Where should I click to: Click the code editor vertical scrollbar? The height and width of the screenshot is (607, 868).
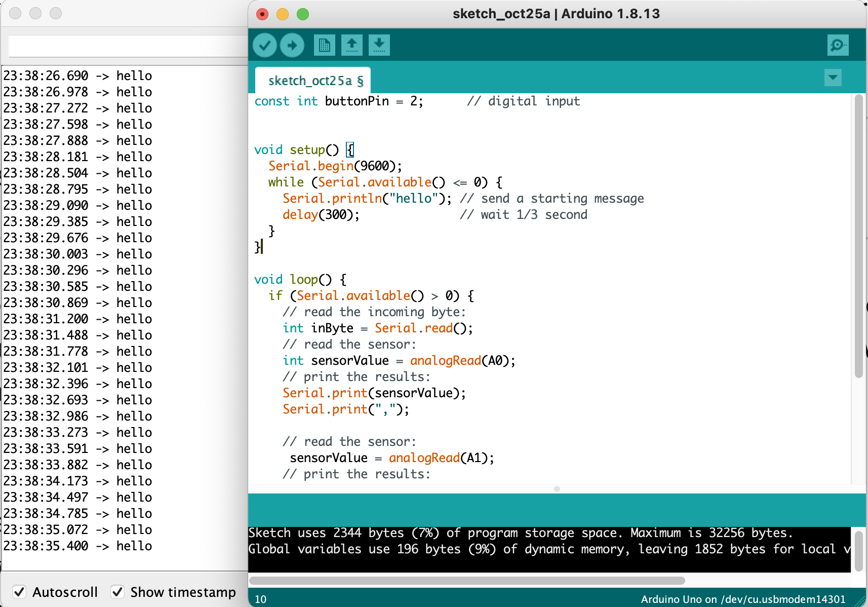coord(858,236)
